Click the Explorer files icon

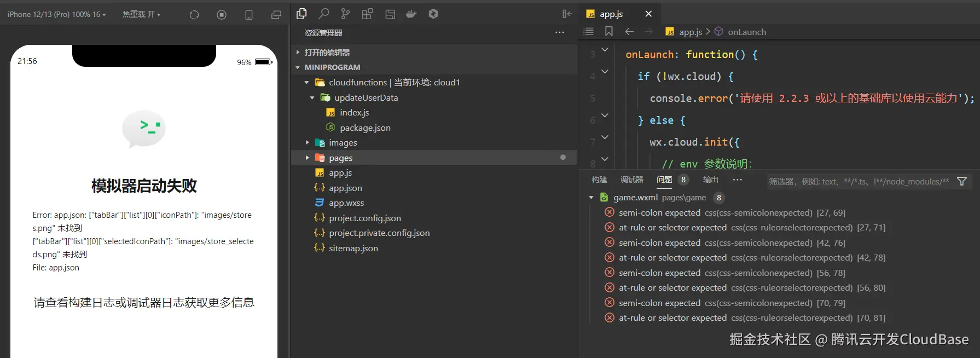[x=301, y=14]
